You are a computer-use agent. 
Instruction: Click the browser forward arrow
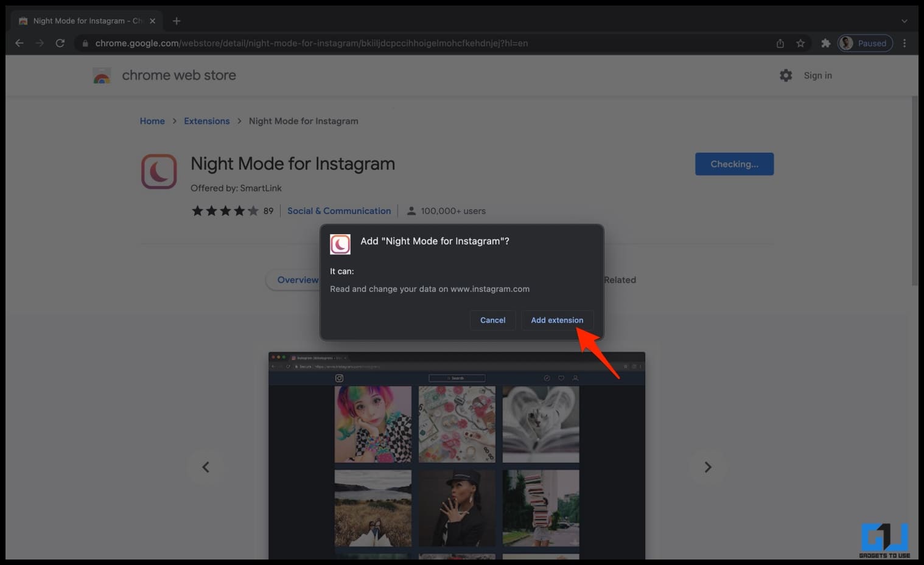click(x=40, y=43)
